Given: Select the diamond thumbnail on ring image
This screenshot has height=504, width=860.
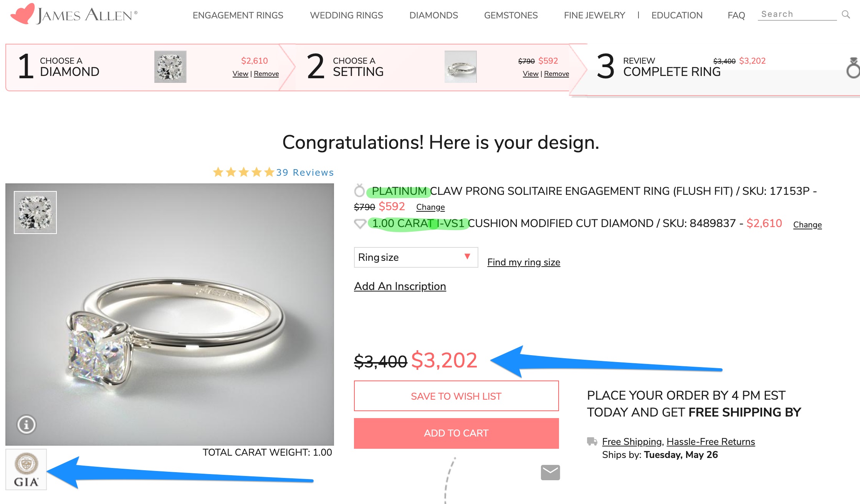Looking at the screenshot, I should [35, 212].
